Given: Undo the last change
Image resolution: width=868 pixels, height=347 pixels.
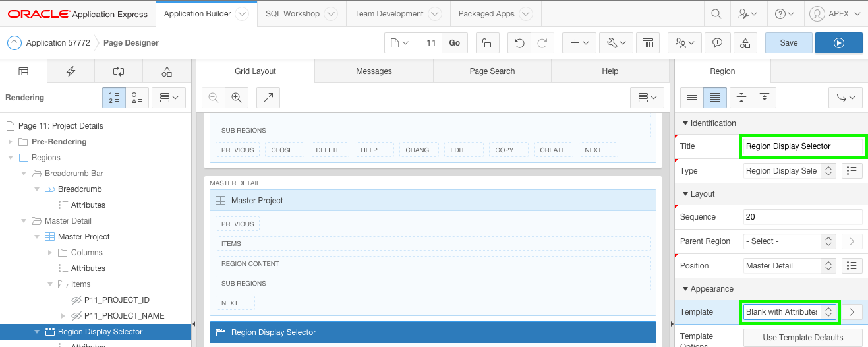Looking at the screenshot, I should pos(519,43).
